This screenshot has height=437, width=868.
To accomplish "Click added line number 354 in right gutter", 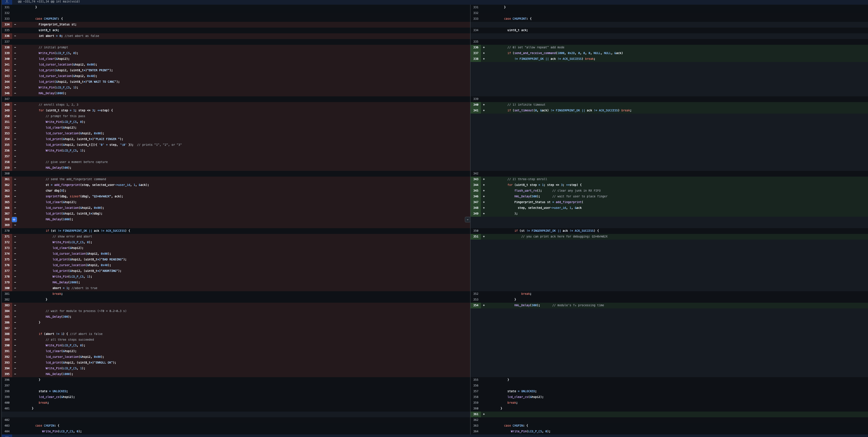I will 476,305.
